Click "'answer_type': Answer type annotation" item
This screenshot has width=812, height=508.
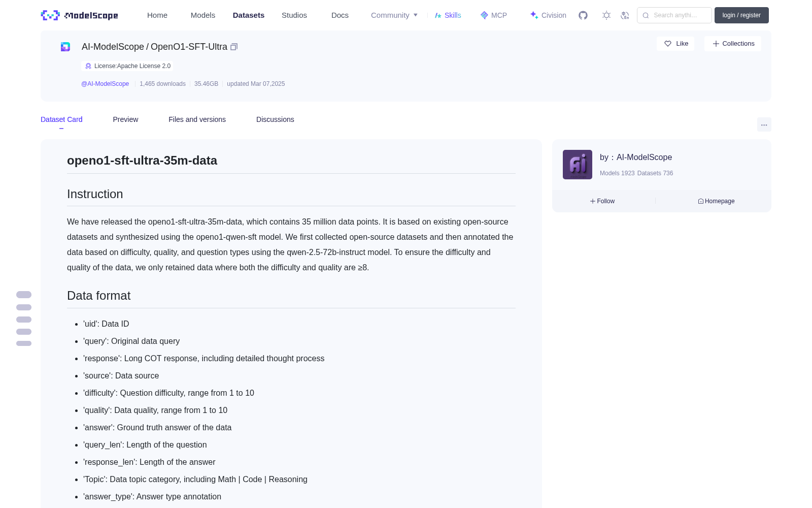[152, 497]
